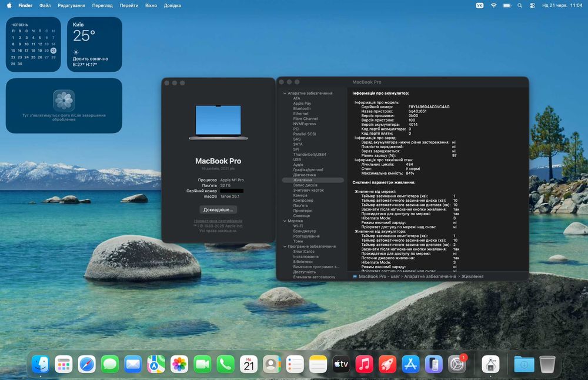Screen dimensions: 588x380
Task: Open Spotlight search in menu bar
Action: click(x=520, y=6)
